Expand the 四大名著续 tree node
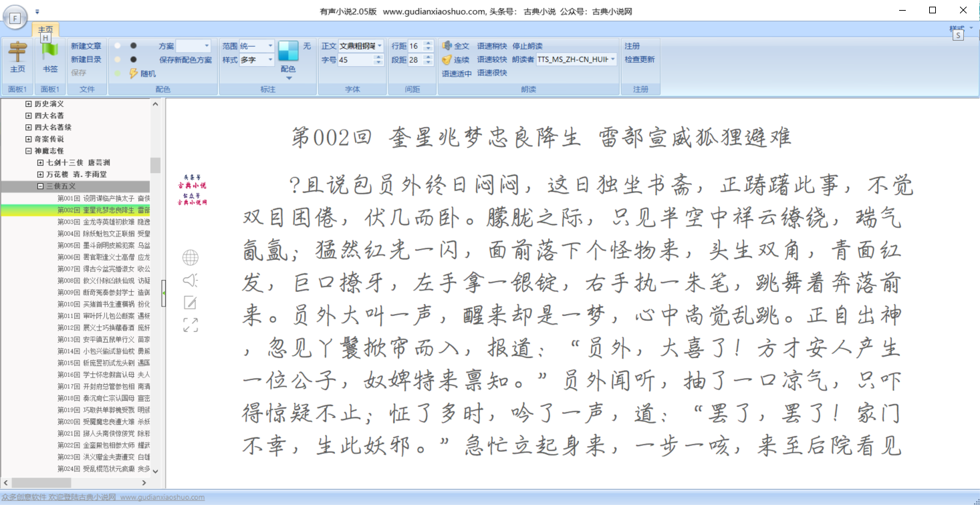Screen dimensions: 980x505 coord(29,128)
